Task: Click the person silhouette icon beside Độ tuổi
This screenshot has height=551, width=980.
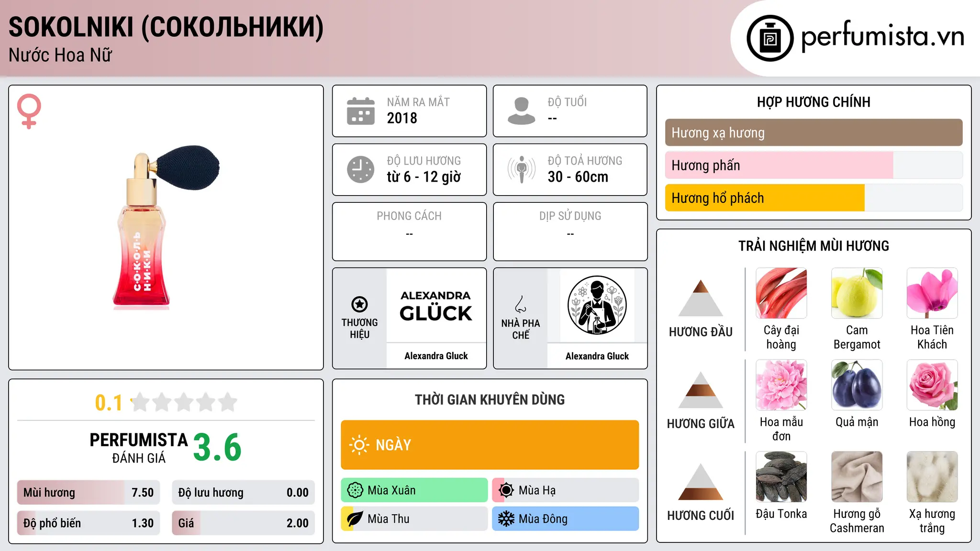Action: coord(522,111)
